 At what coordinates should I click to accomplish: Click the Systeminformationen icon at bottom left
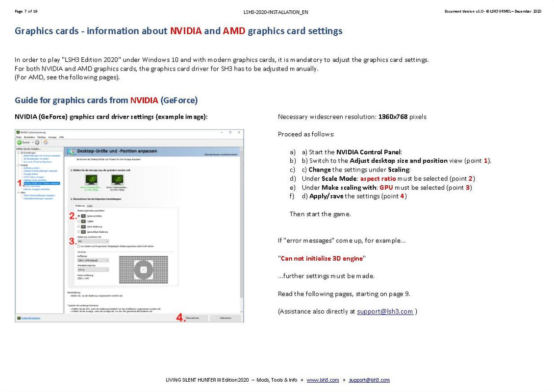point(19,318)
